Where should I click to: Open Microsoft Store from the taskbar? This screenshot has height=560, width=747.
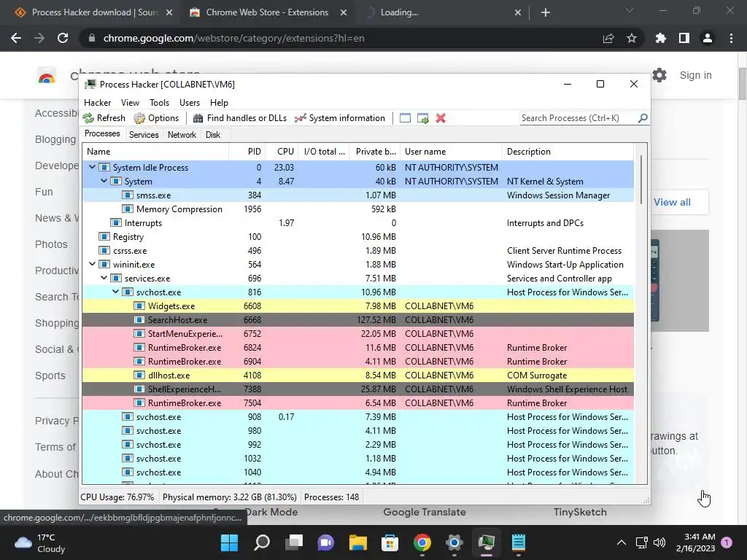390,542
